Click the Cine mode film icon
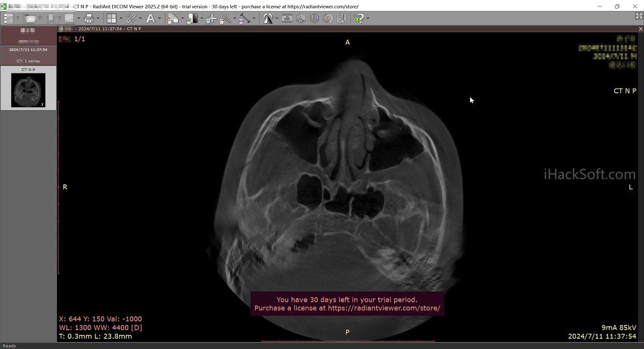 click(287, 18)
